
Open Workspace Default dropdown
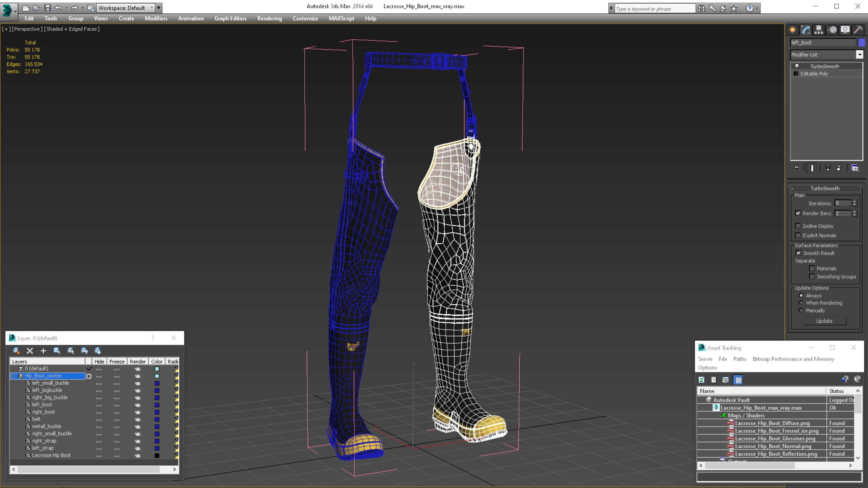152,8
